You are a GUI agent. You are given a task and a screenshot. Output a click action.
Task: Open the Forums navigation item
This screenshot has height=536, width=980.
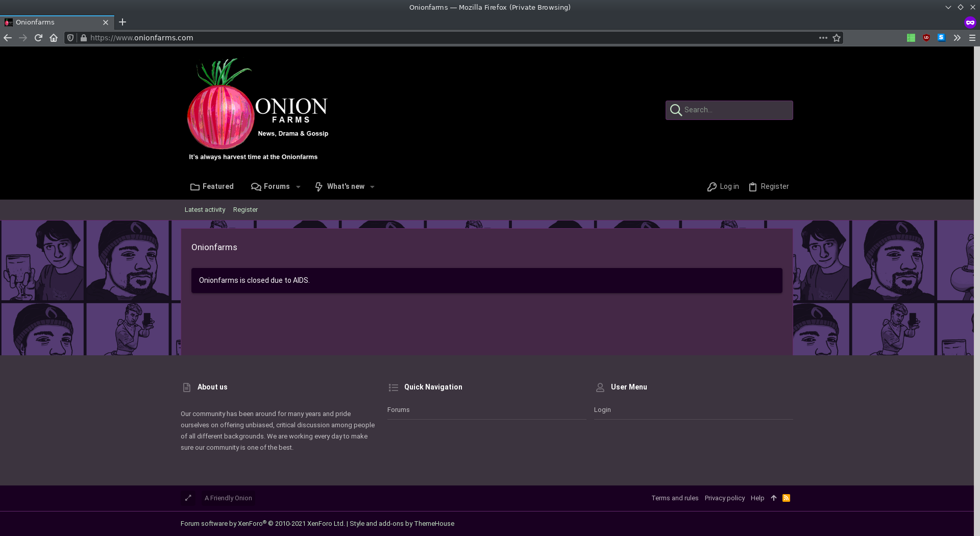(271, 187)
